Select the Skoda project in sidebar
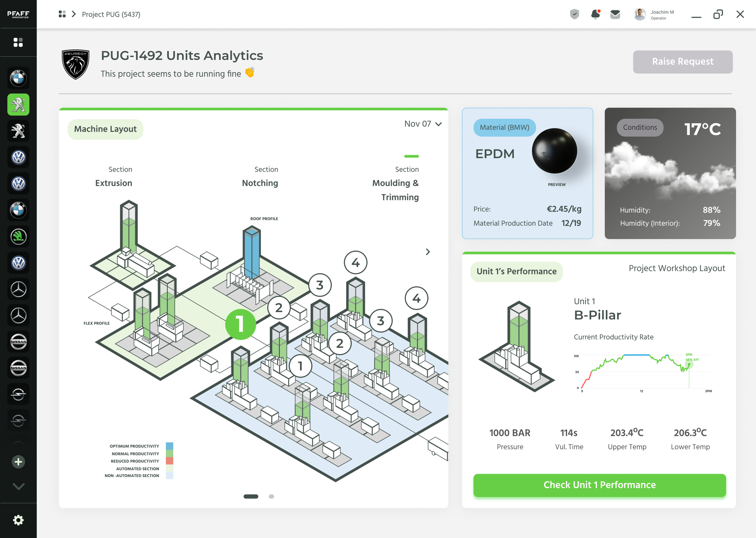The width and height of the screenshot is (756, 538). 18,236
